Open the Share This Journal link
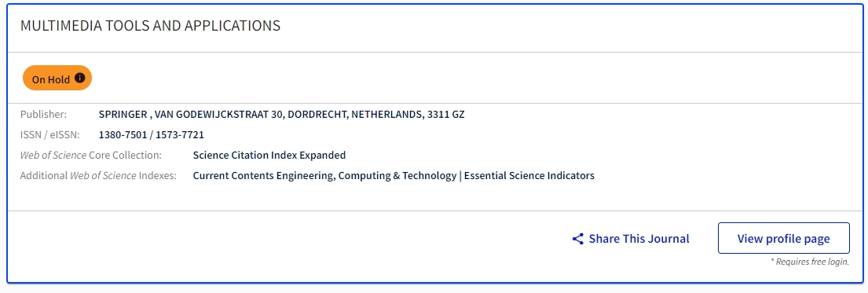 631,239
